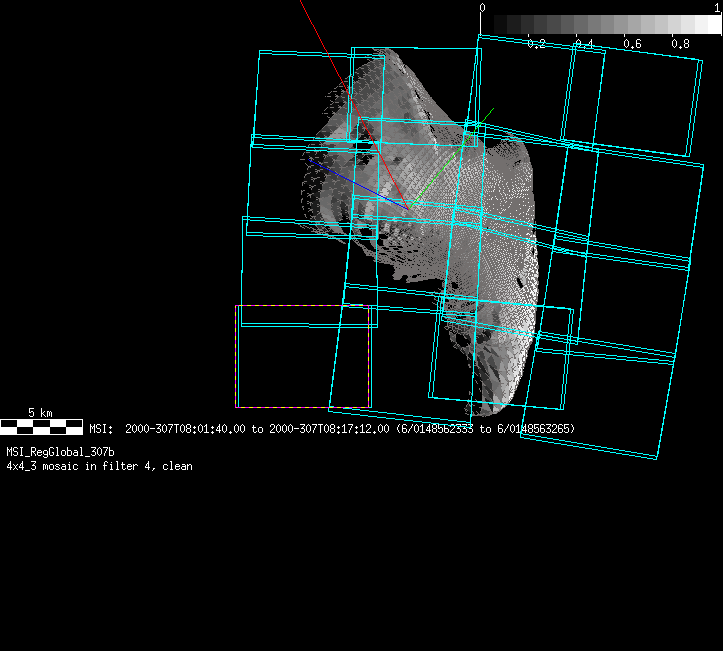Click the 0.6 label on the colorbar

[631, 44]
